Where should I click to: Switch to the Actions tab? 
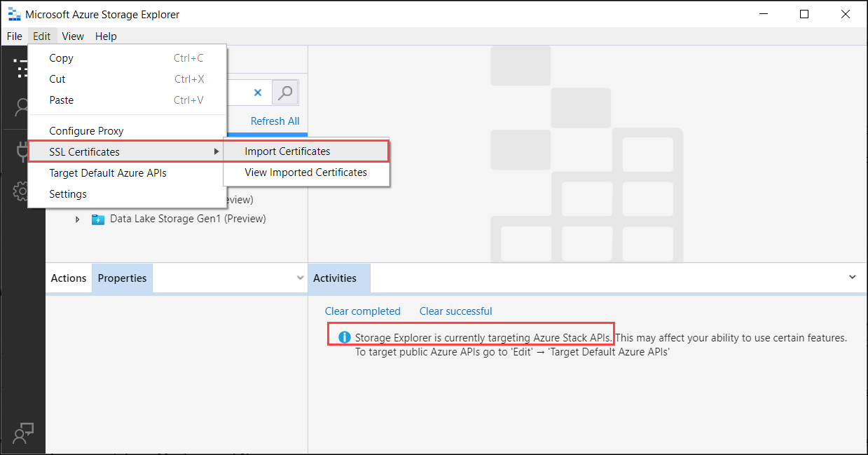pyautogui.click(x=68, y=278)
